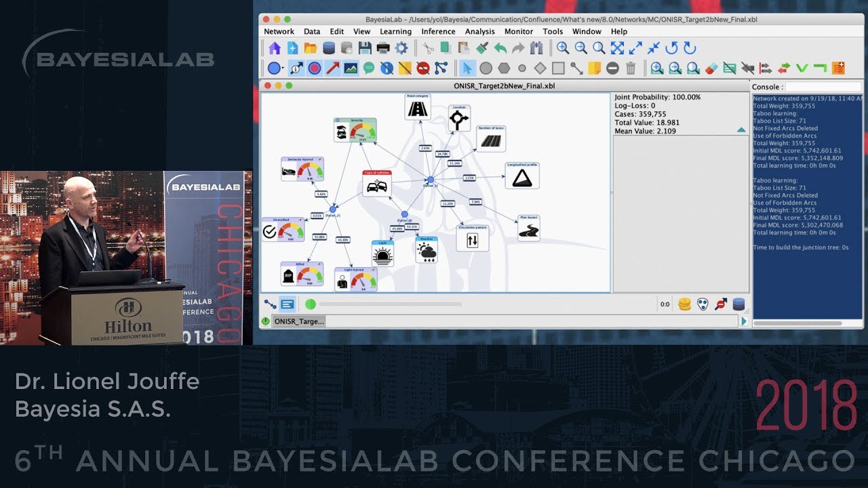Select the diamond decision node tool
This screenshot has height=488, width=868.
point(540,68)
